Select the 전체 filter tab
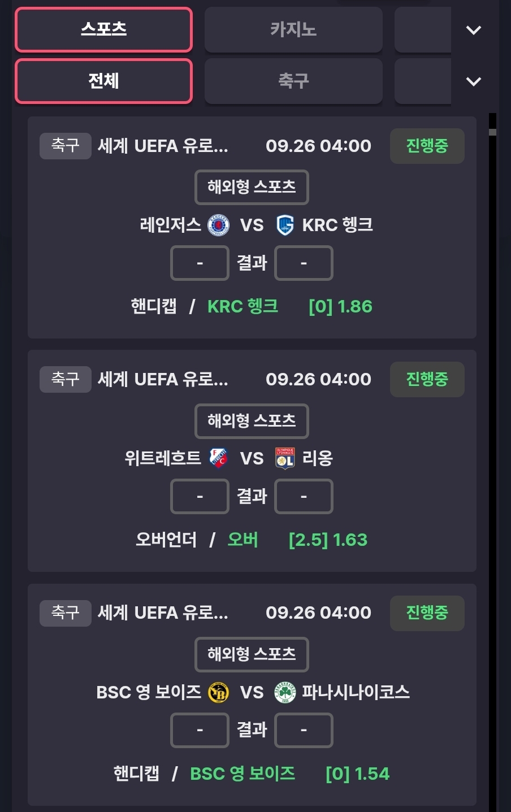This screenshot has height=812, width=511. 103,81
